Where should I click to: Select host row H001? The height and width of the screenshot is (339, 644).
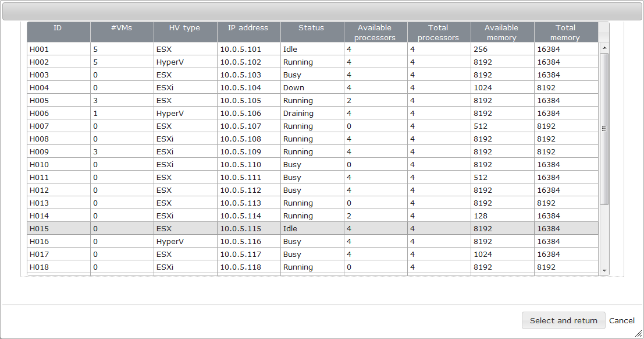312,49
